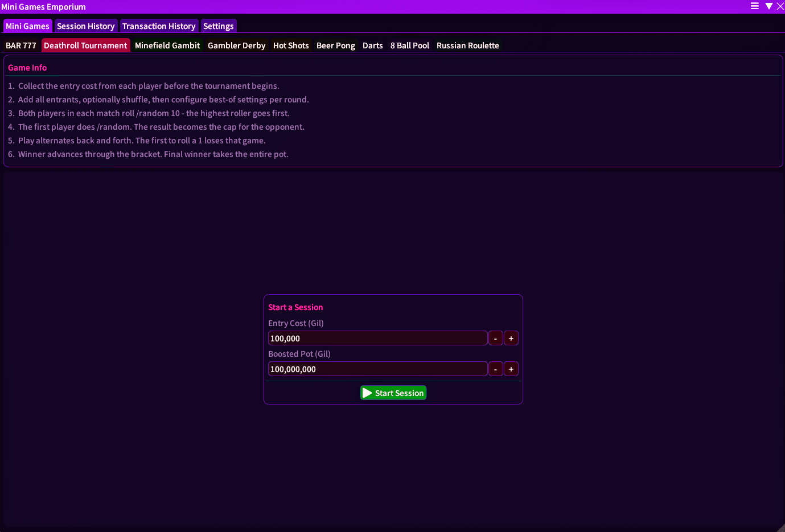785x532 pixels.
Task: Click the 'Both players in each match' line
Action: coord(149,113)
